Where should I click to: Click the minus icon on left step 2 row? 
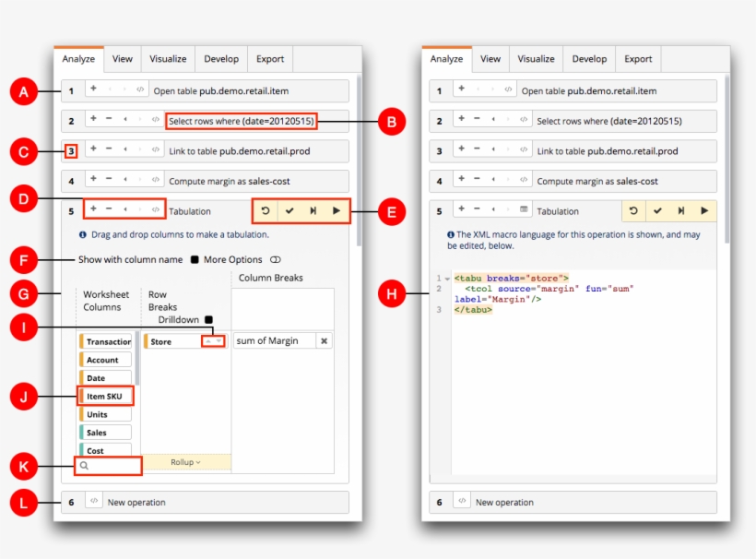click(109, 119)
